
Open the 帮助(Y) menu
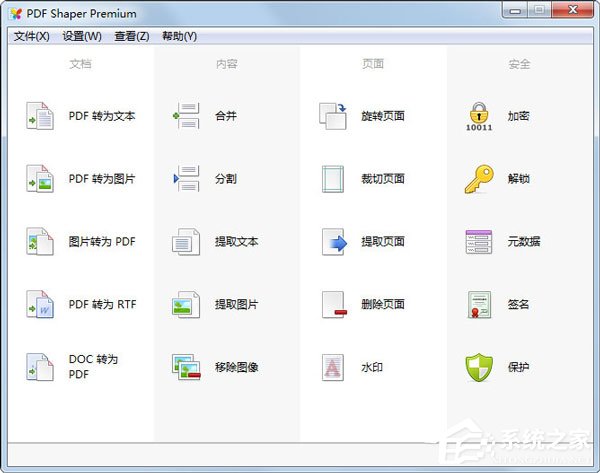[179, 36]
